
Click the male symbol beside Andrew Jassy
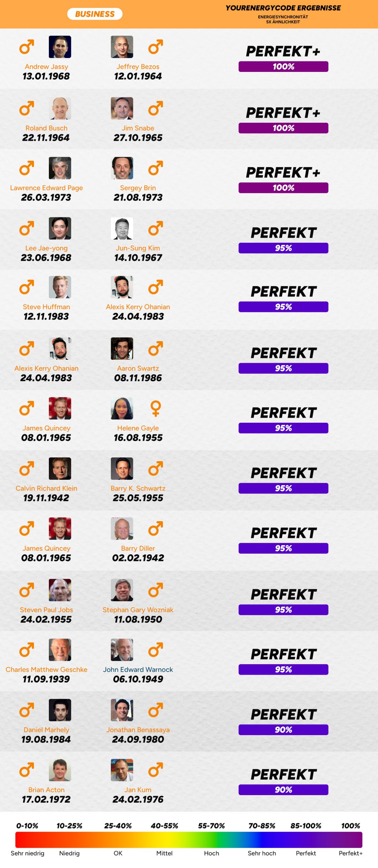coord(26,47)
